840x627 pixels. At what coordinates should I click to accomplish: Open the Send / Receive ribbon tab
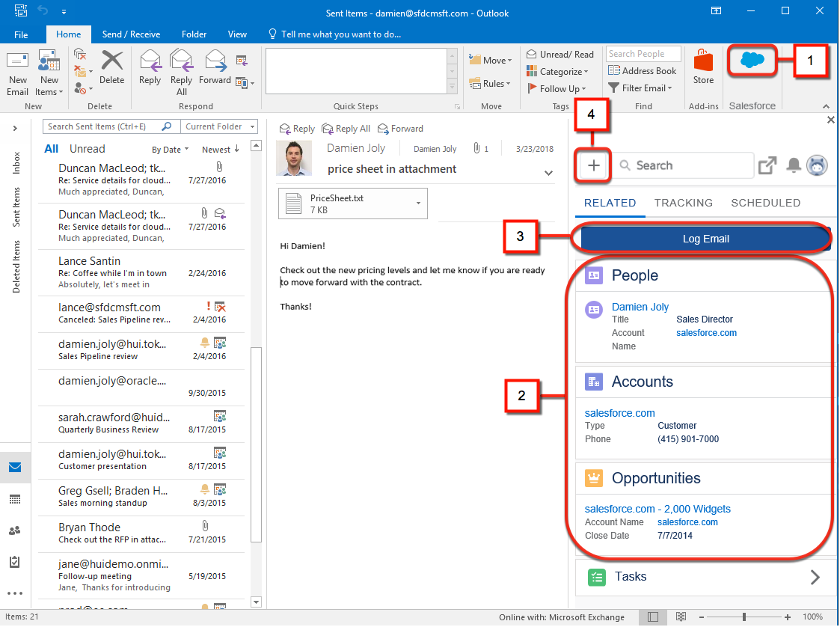(x=131, y=34)
